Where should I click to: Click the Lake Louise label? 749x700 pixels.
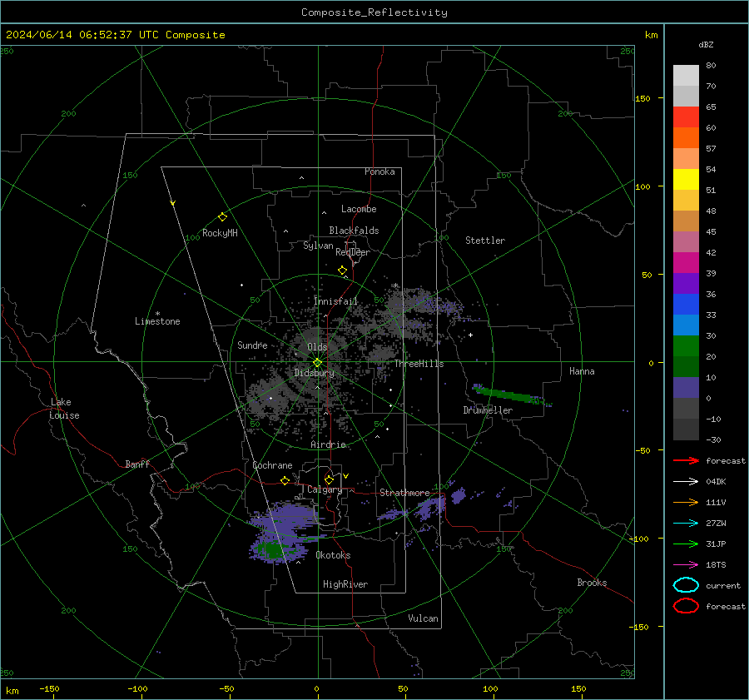click(64, 409)
